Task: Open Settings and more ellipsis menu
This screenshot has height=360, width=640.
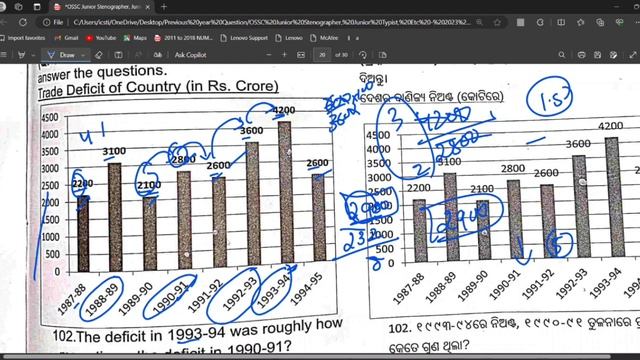Action: 637,22
